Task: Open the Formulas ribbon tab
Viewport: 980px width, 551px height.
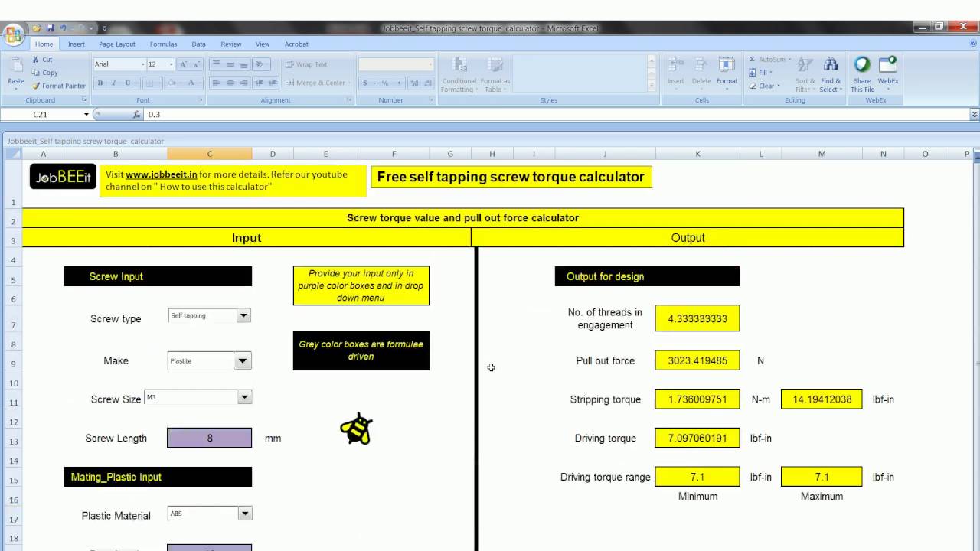Action: 163,44
